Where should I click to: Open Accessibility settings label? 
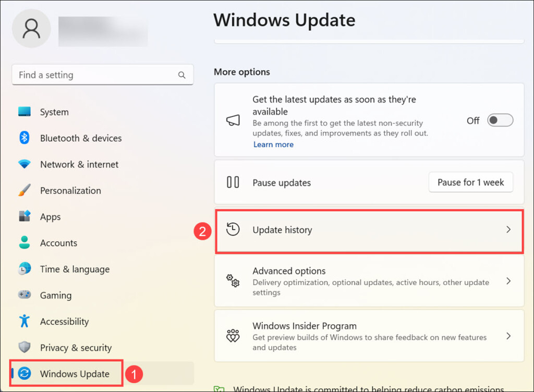[64, 322]
